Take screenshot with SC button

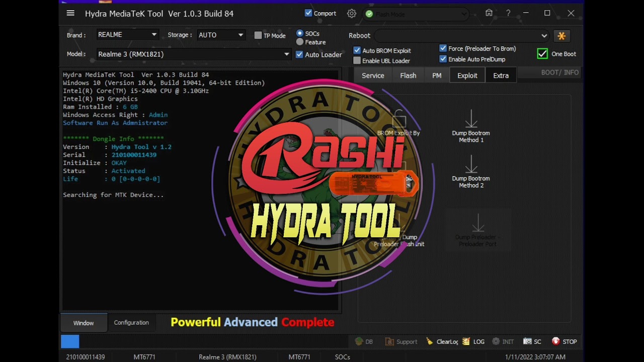coord(532,341)
